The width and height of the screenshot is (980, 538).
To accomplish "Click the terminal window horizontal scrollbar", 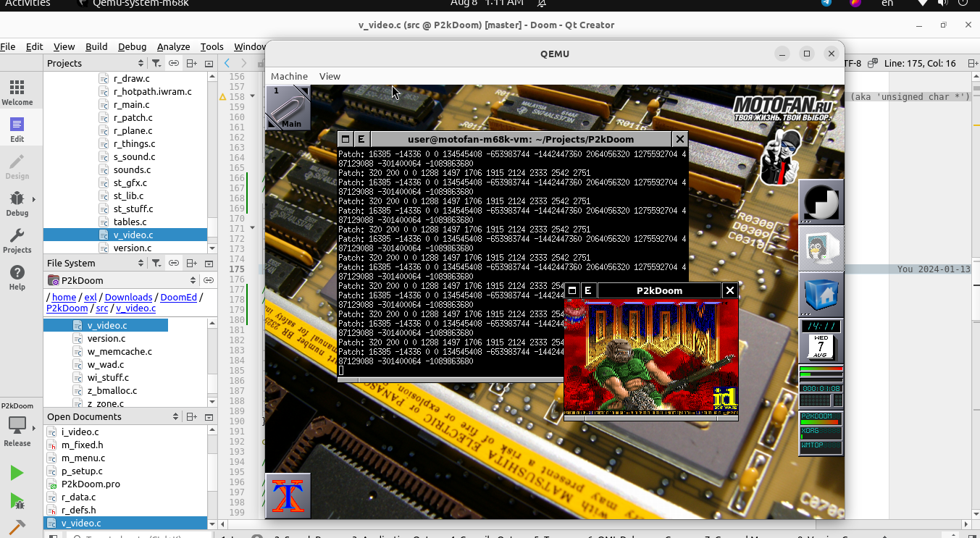I will coord(451,379).
